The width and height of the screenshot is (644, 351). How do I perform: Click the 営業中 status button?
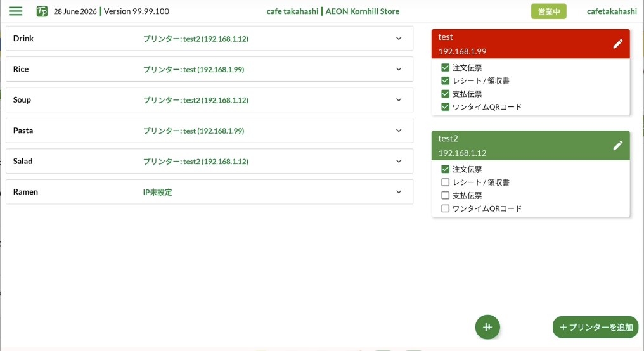(x=549, y=11)
